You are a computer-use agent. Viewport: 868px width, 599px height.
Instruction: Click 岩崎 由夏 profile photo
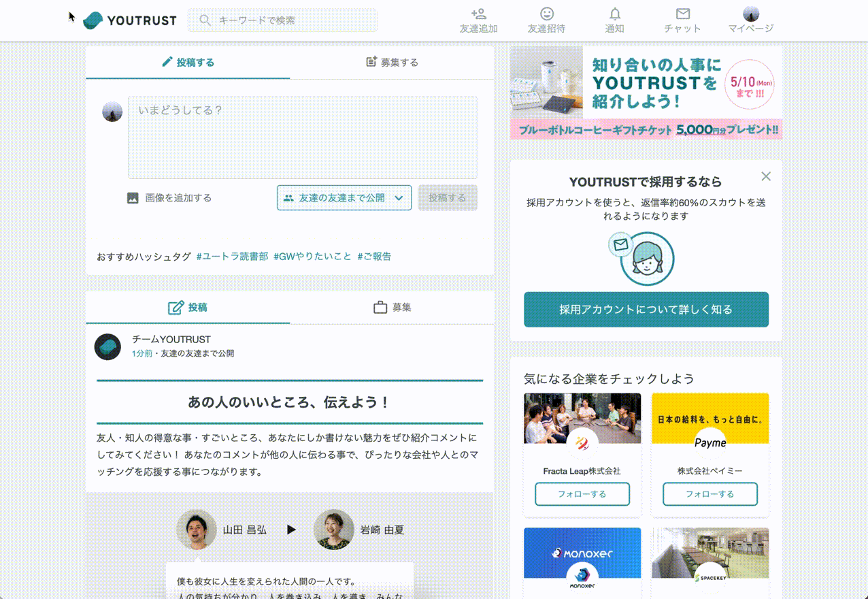click(x=334, y=530)
